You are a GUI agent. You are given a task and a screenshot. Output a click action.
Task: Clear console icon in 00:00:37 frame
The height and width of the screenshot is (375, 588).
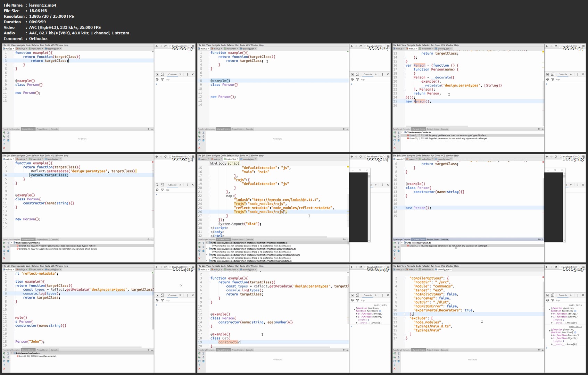tap(157, 80)
